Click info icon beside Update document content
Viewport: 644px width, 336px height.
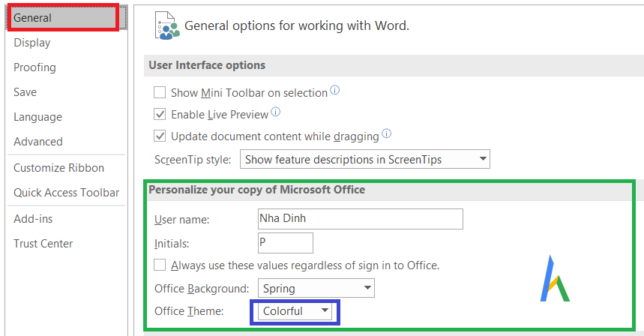387,133
